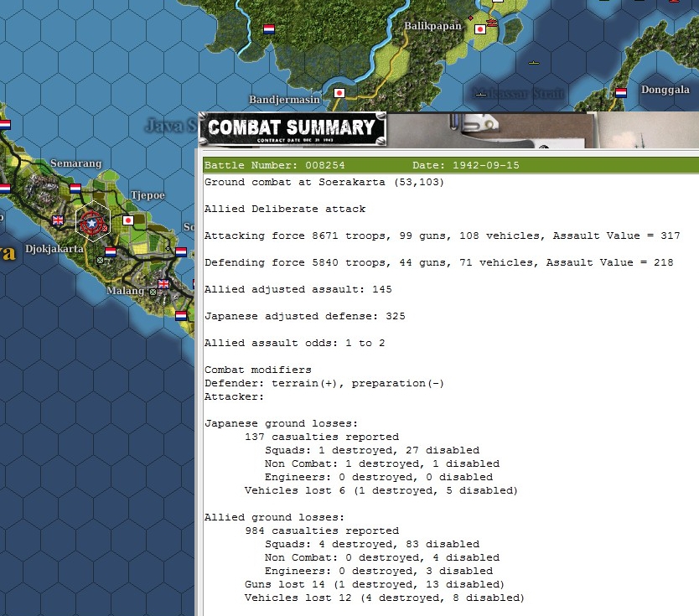
Task: Select the Japanese flag at Balikpapan
Action: click(x=480, y=29)
